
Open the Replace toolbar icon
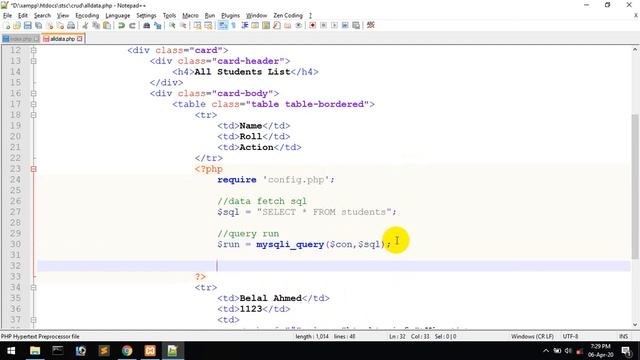tap(158, 25)
